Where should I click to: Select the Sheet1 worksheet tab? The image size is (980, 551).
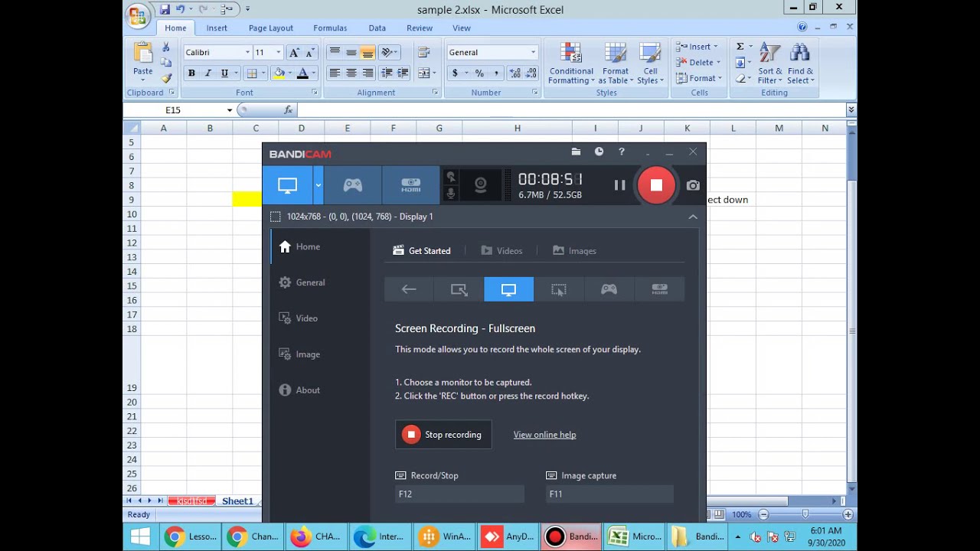click(x=237, y=501)
